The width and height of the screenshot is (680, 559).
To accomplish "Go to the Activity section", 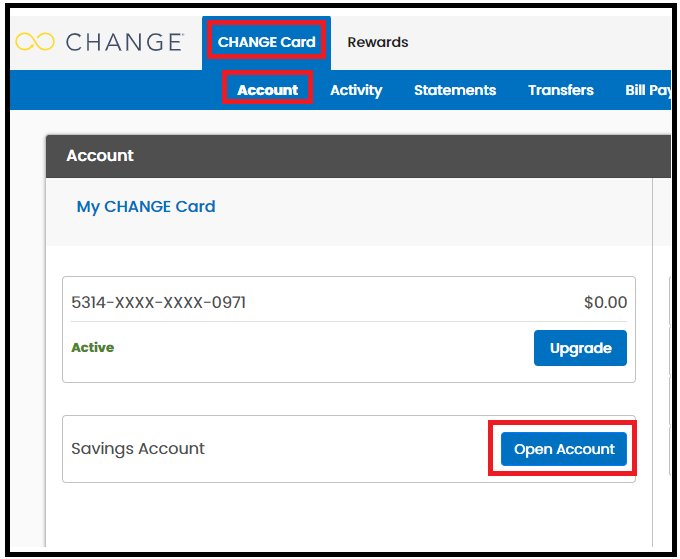I will pyautogui.click(x=356, y=90).
